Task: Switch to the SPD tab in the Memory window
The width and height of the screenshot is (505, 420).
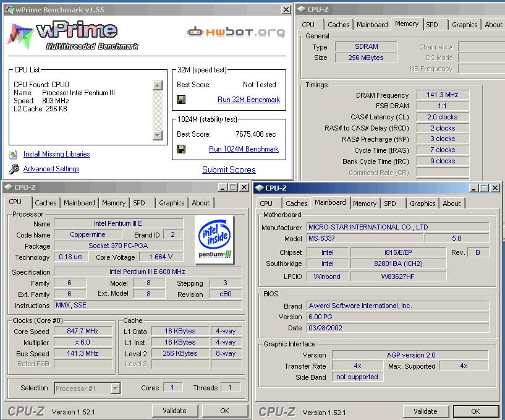Action: point(432,25)
